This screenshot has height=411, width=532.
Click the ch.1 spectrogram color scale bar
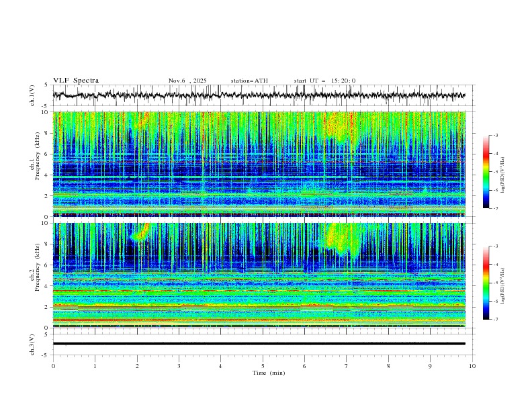(x=486, y=172)
